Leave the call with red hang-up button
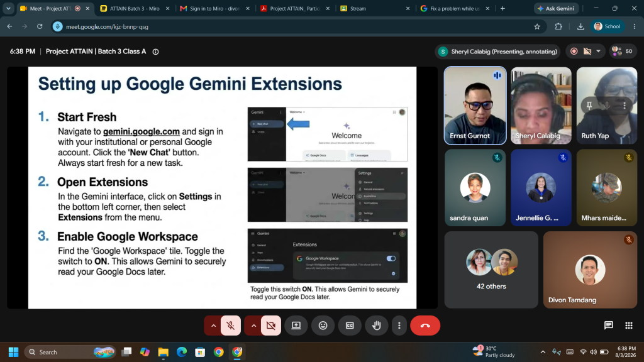Screen dimensions: 644x362 click(x=425, y=326)
